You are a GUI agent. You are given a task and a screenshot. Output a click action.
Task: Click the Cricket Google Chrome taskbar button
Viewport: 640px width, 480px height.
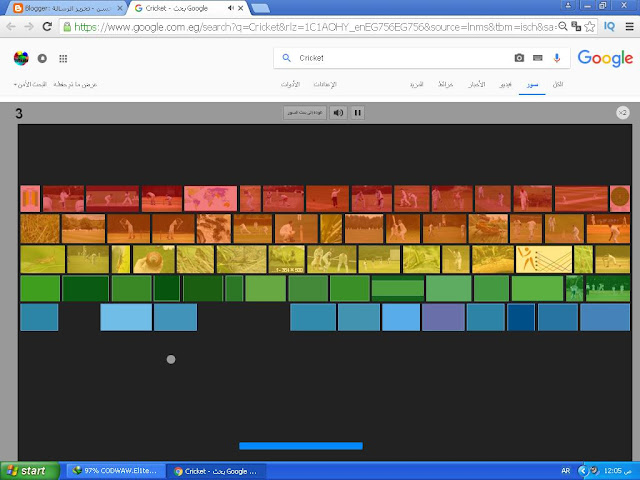coord(217,471)
